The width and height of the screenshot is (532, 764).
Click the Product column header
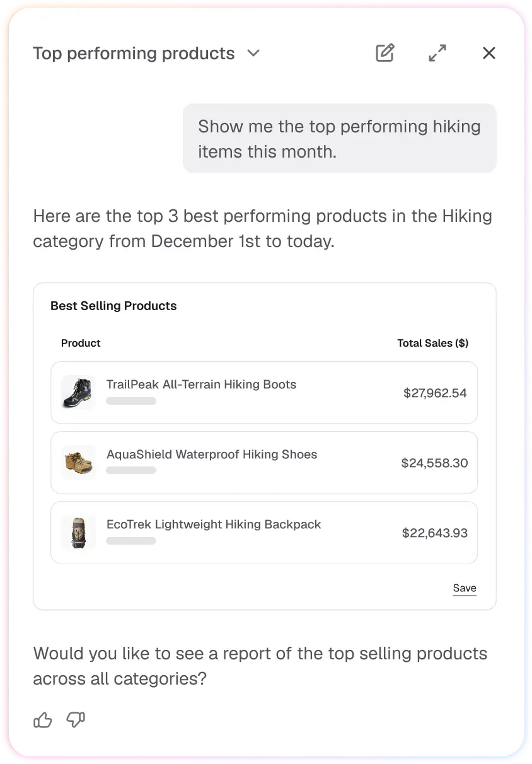click(x=81, y=343)
